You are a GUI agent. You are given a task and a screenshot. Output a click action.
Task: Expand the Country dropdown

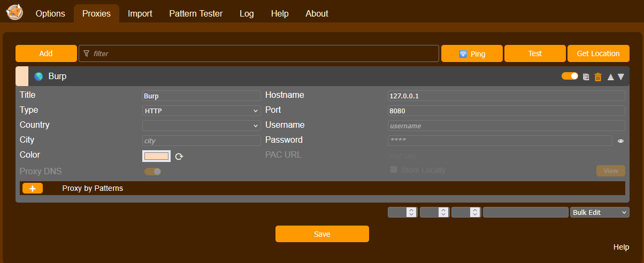201,126
